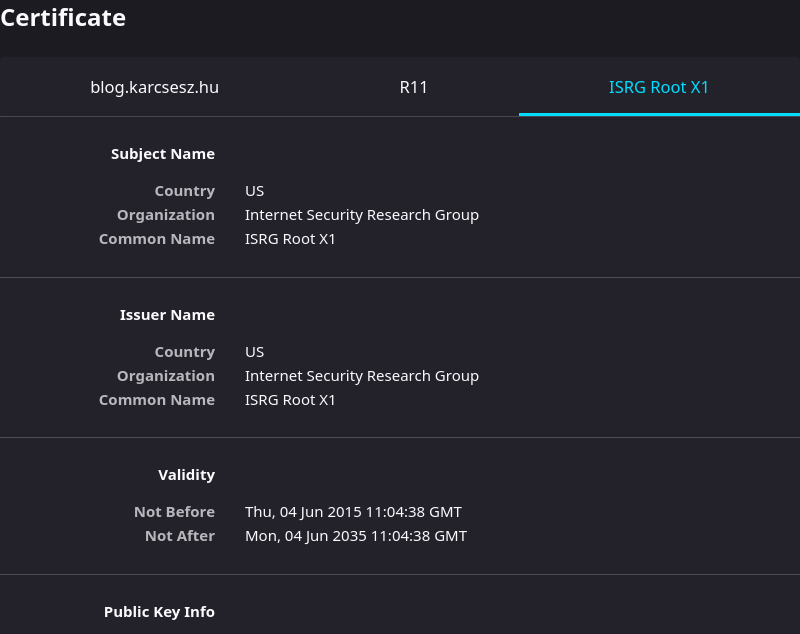Screen dimensions: 800x634
Task: Click the Country label under Issuer Name
Action: (185, 352)
